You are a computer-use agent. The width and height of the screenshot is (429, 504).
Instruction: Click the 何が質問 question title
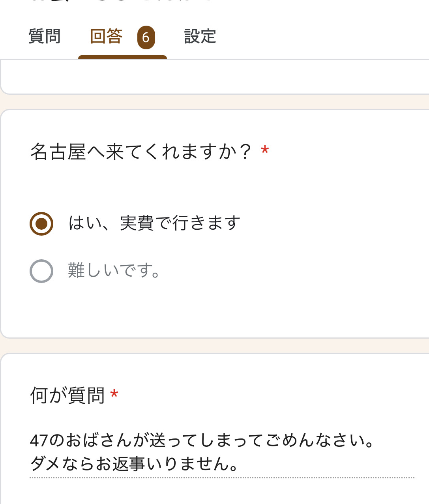(x=67, y=395)
